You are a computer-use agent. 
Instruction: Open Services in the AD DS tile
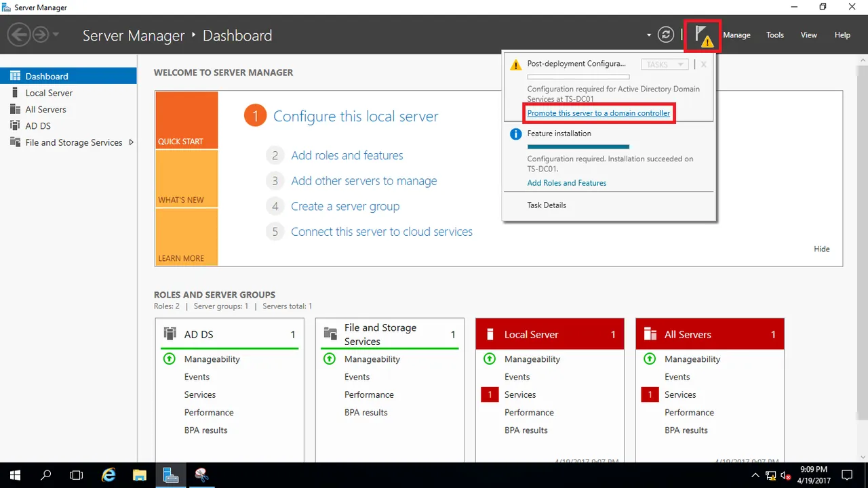coord(200,394)
